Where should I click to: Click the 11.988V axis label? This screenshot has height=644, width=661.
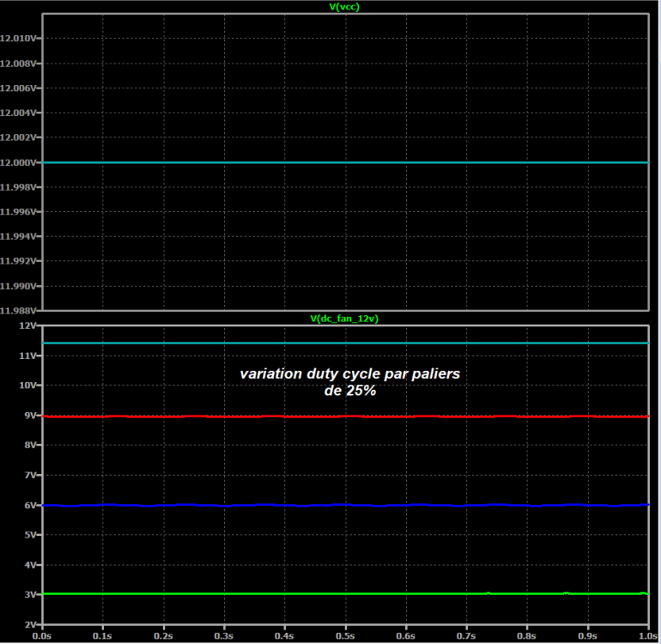click(18, 311)
